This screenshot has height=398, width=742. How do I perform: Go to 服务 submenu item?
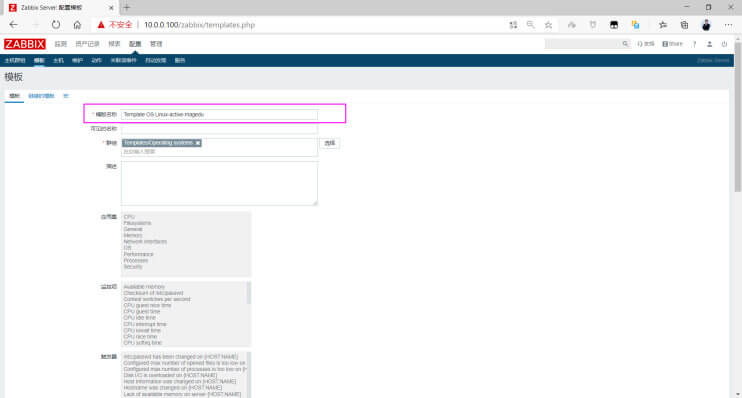pos(180,61)
